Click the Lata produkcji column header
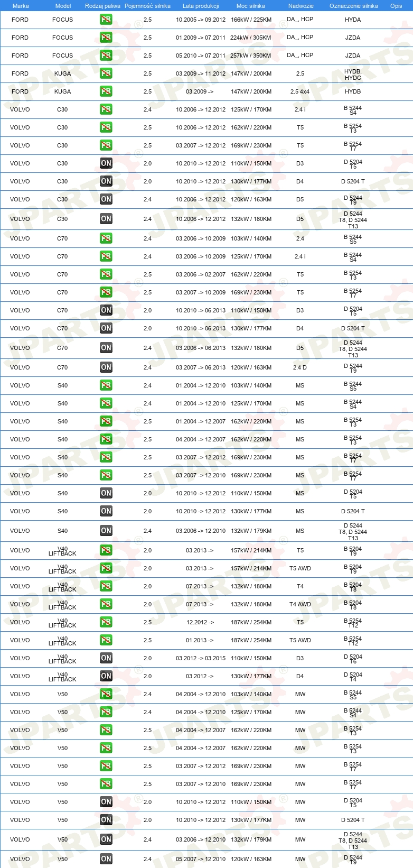 [201, 6]
